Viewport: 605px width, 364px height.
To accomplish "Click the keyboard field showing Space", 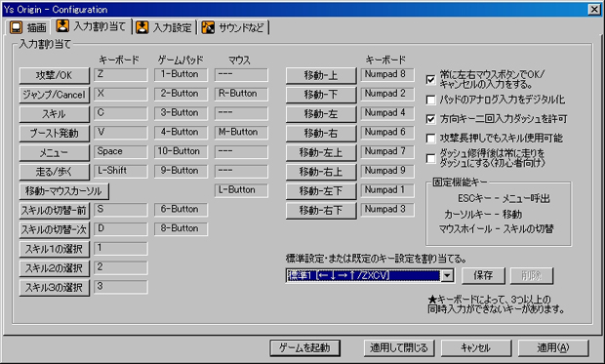I will (121, 152).
